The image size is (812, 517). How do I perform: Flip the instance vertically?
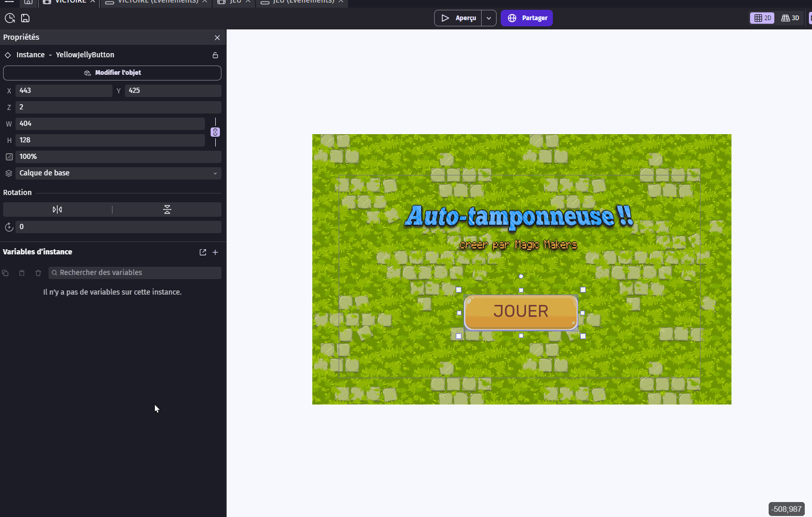(167, 209)
